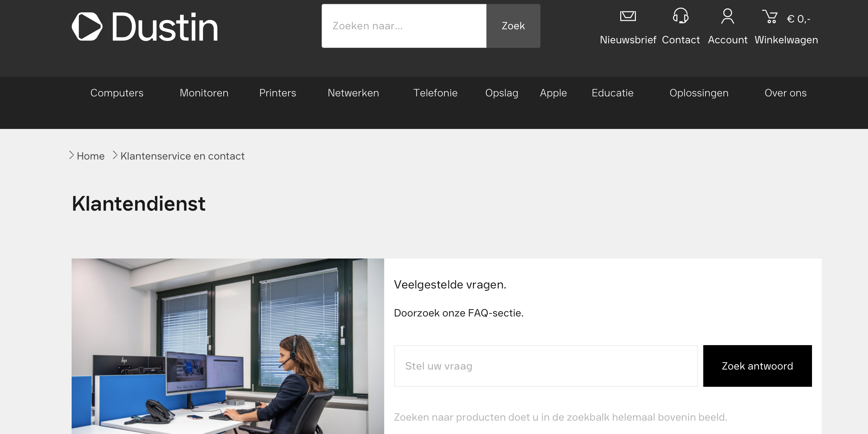Select the Monitoren menu tab
The width and height of the screenshot is (868, 434).
pos(204,92)
